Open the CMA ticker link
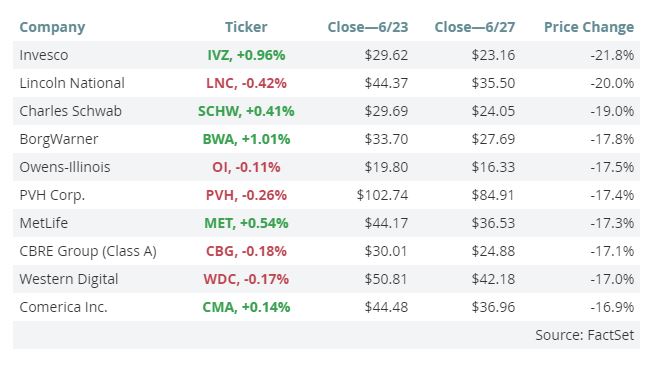The width and height of the screenshot is (668, 366). click(246, 307)
